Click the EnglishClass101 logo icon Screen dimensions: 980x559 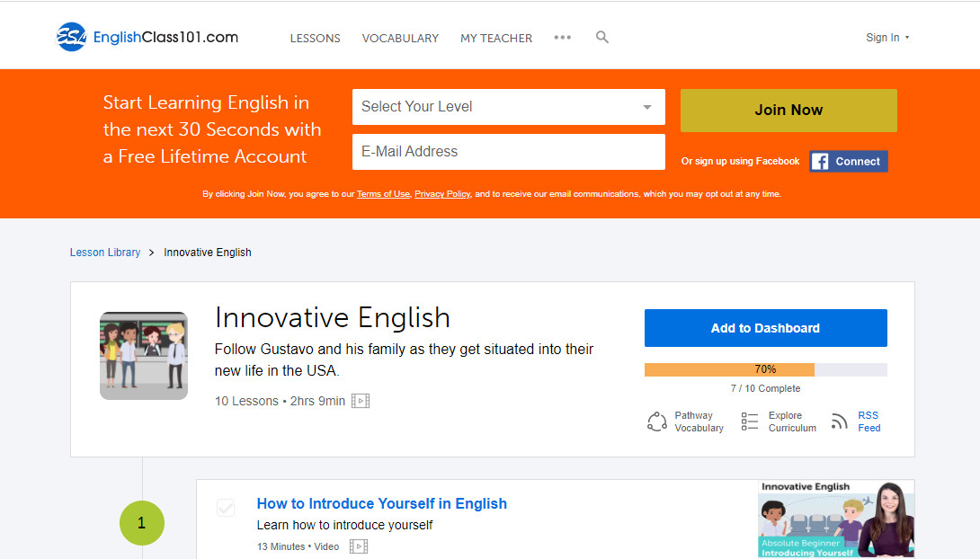point(71,37)
